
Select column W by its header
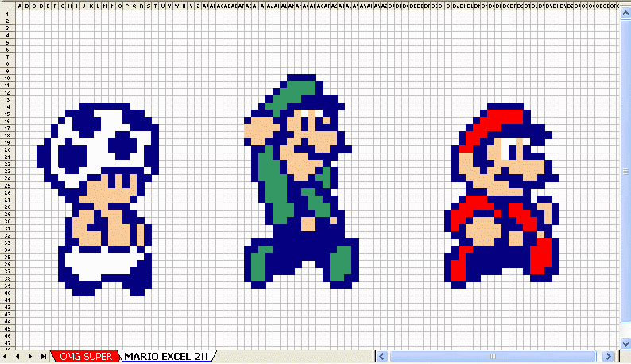176,6
